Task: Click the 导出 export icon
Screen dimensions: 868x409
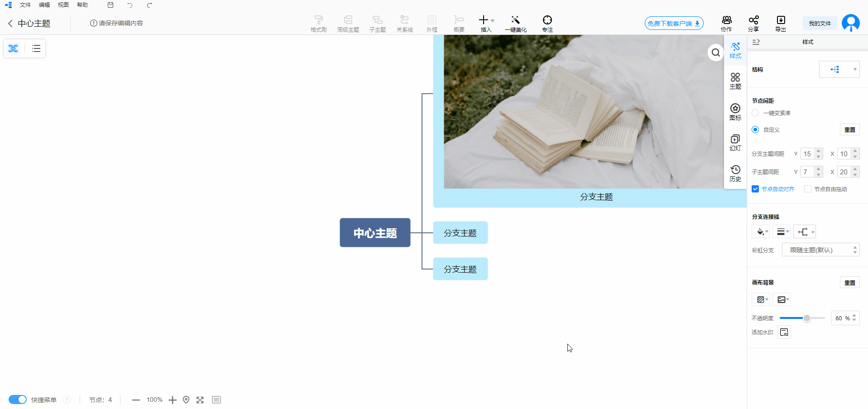Action: click(781, 20)
